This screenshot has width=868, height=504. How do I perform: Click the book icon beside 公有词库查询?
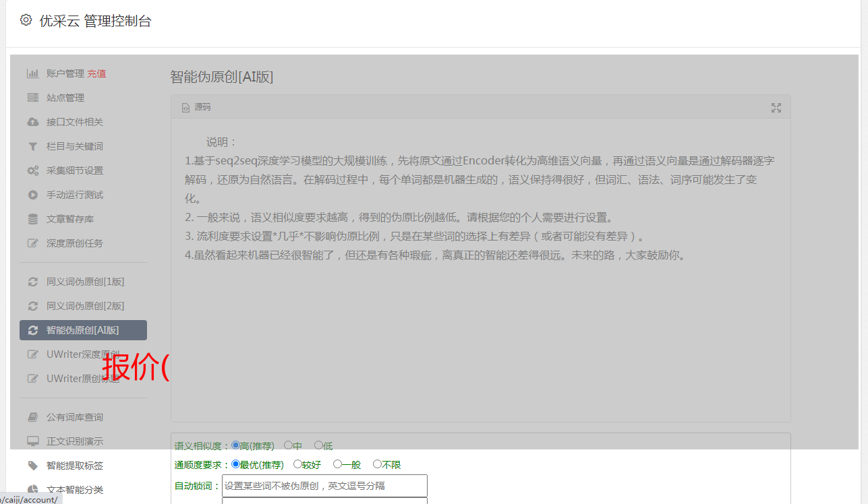pos(32,417)
